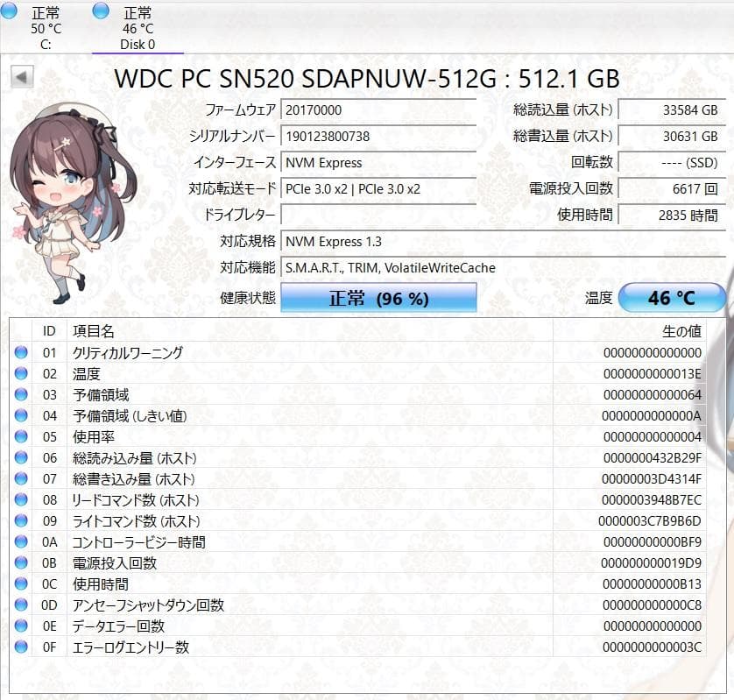The width and height of the screenshot is (734, 700).
Task: Click status orb for row 0E データエラー回数
Action: (21, 626)
